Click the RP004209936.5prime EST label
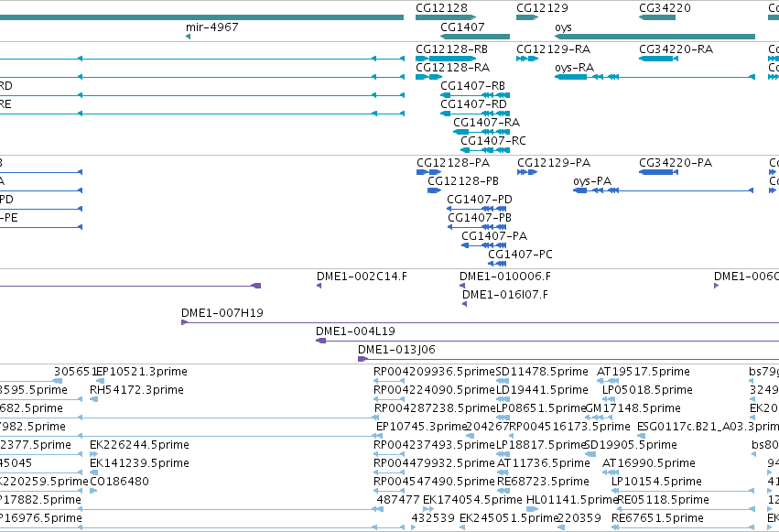 (435, 372)
